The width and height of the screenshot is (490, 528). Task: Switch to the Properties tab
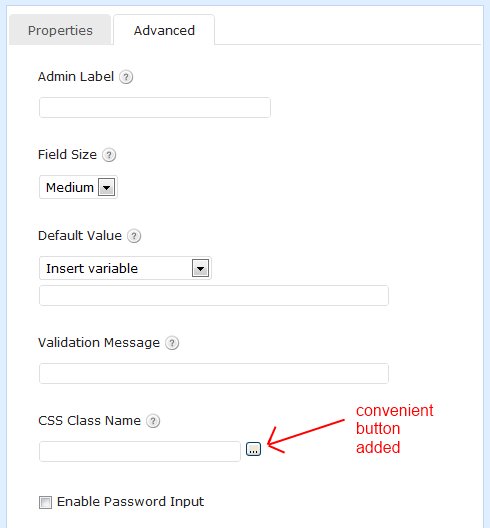coord(60,30)
